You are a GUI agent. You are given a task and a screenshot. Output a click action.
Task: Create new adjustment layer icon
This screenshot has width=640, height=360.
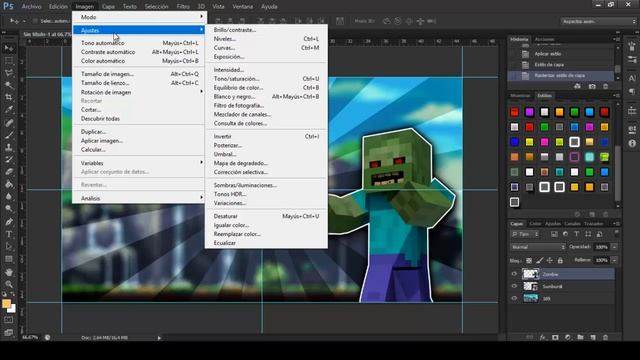(568, 337)
